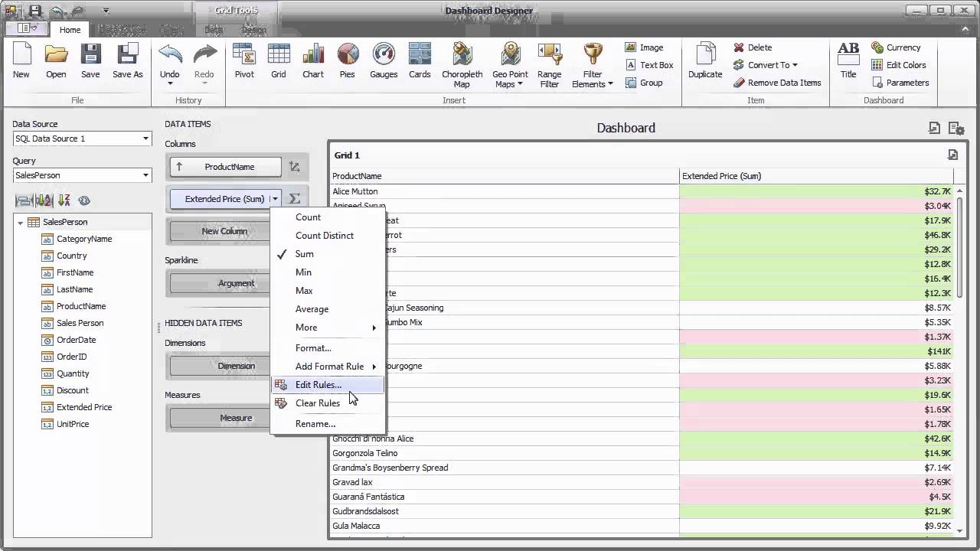
Task: Switch to the Home ribbon tab
Action: point(70,30)
